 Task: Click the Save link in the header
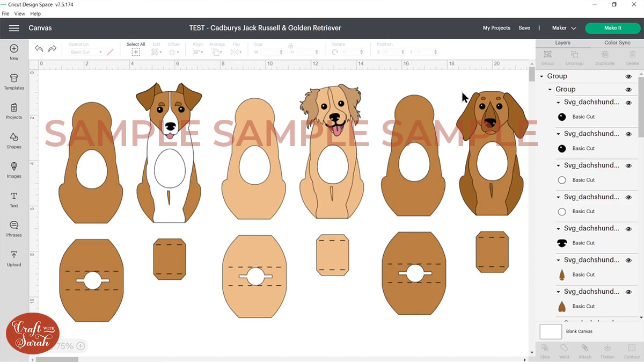(x=524, y=27)
